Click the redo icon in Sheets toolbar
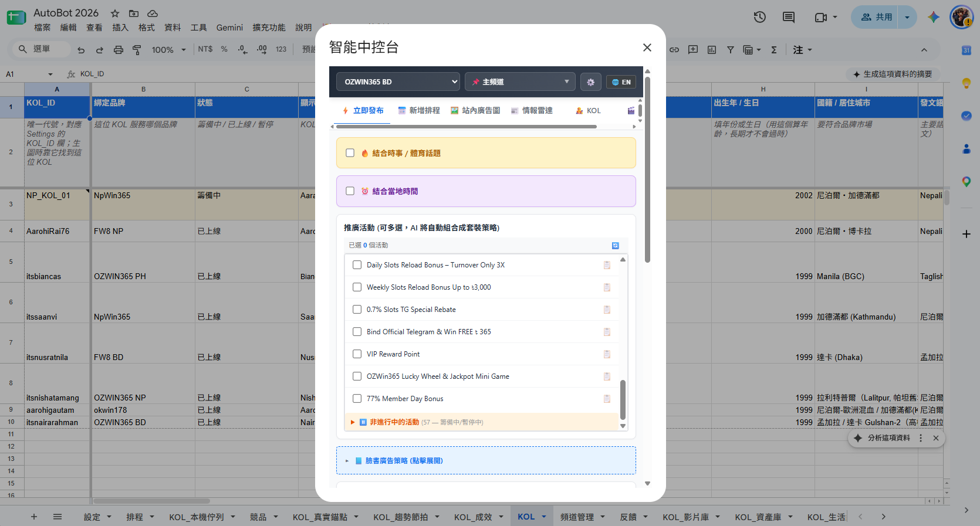The width and height of the screenshot is (980, 526). (100, 50)
